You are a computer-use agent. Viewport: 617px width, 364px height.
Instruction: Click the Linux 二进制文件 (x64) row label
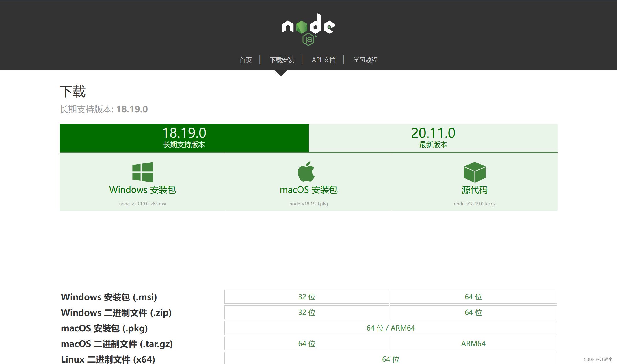point(108,359)
